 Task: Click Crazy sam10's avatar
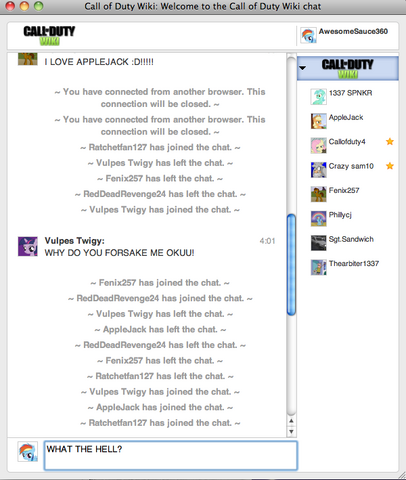318,170
